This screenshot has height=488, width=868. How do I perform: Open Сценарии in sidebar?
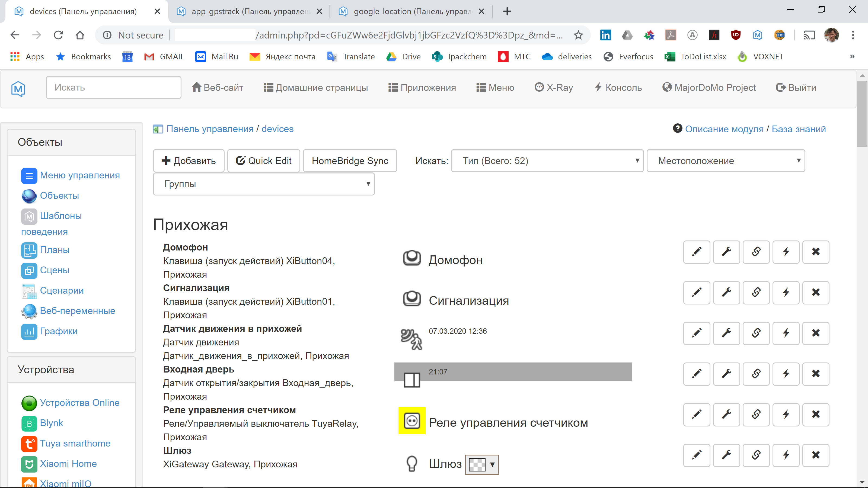(62, 290)
